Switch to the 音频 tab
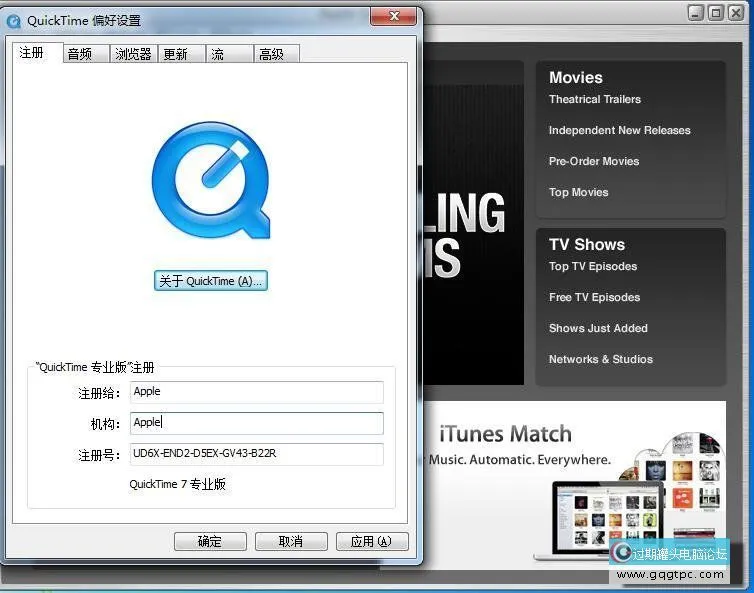 click(x=80, y=54)
